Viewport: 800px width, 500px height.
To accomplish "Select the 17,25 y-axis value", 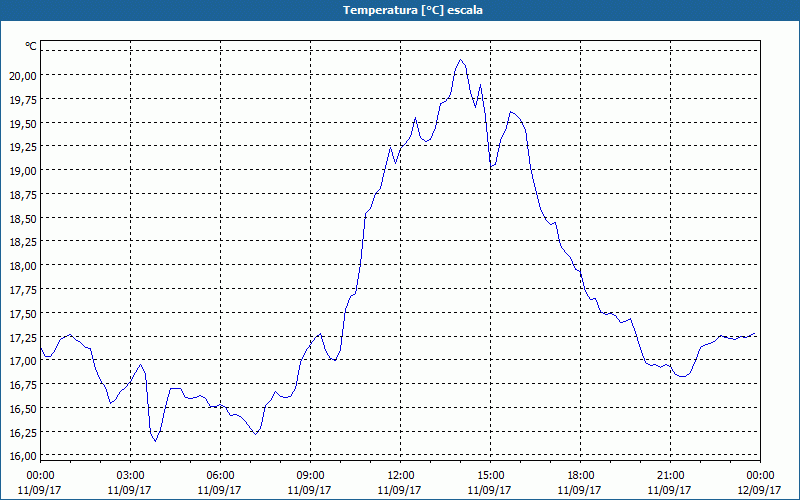I will pos(23,337).
